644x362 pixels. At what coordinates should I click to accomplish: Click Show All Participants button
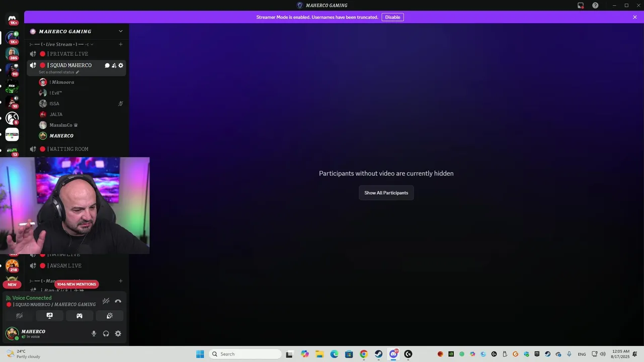click(x=386, y=193)
